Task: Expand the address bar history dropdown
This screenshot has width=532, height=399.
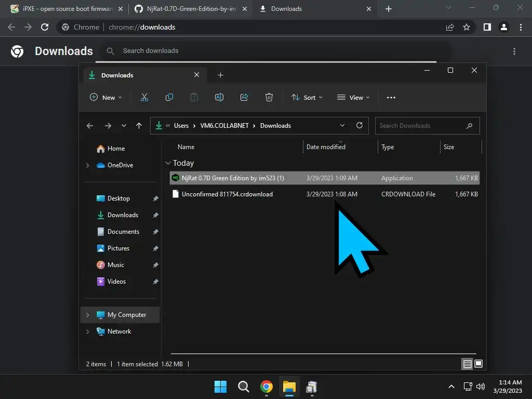Action: tap(342, 126)
